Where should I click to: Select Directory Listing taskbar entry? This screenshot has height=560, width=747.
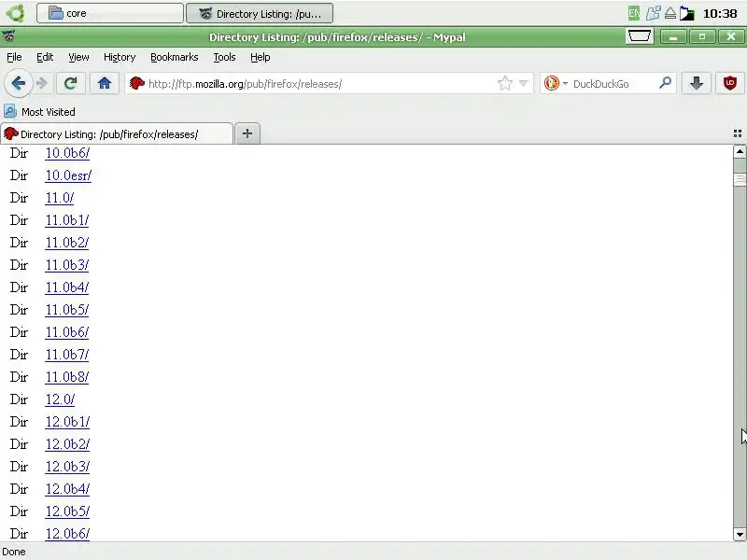pos(260,13)
